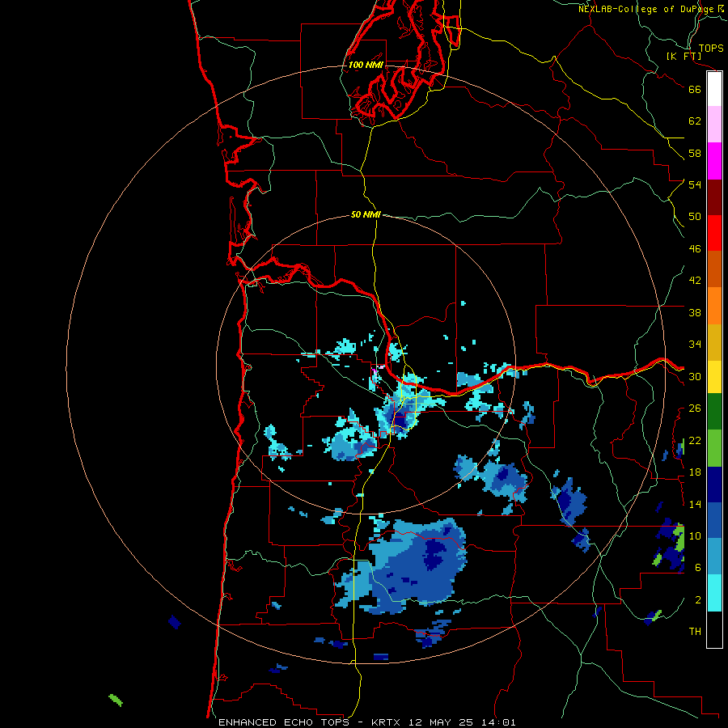Click the legend value "54"
Image resolution: width=728 pixels, height=728 pixels.
pos(695,184)
